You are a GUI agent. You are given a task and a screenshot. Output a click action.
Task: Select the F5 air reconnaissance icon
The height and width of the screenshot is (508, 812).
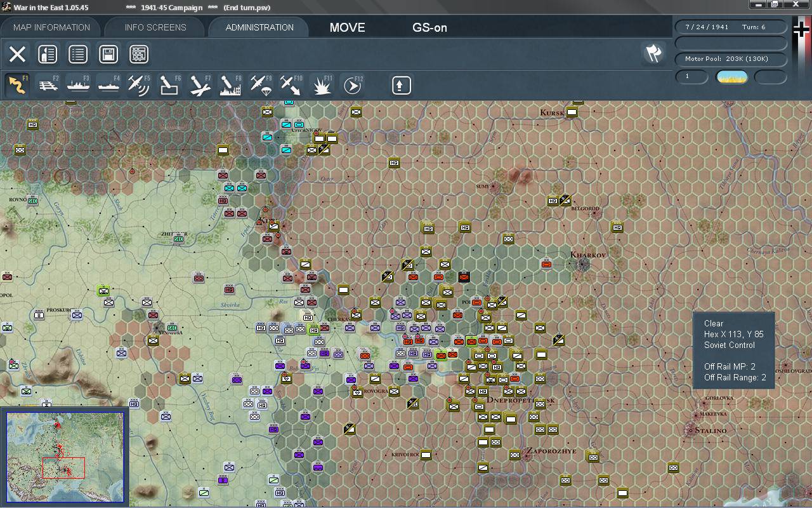(139, 85)
